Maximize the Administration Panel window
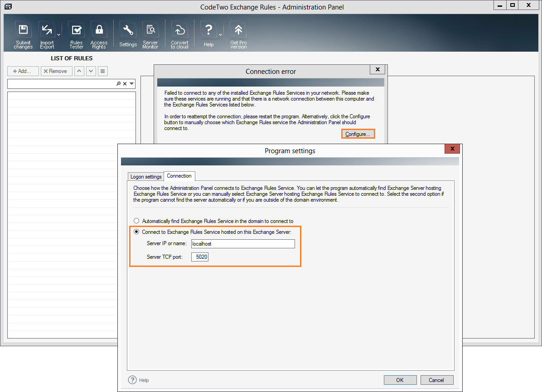Viewport: 542px width, 392px height. click(x=513, y=5)
